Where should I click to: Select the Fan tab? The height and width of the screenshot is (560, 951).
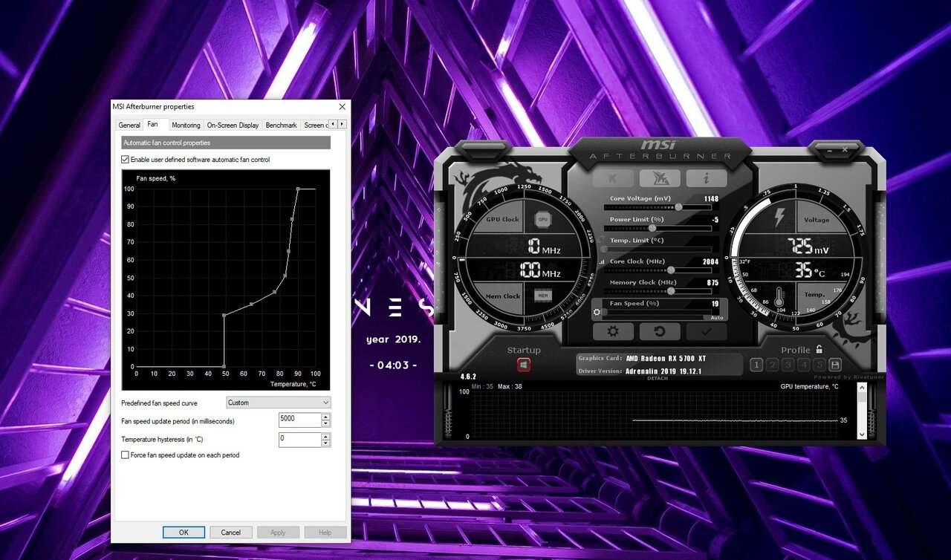pyautogui.click(x=153, y=125)
